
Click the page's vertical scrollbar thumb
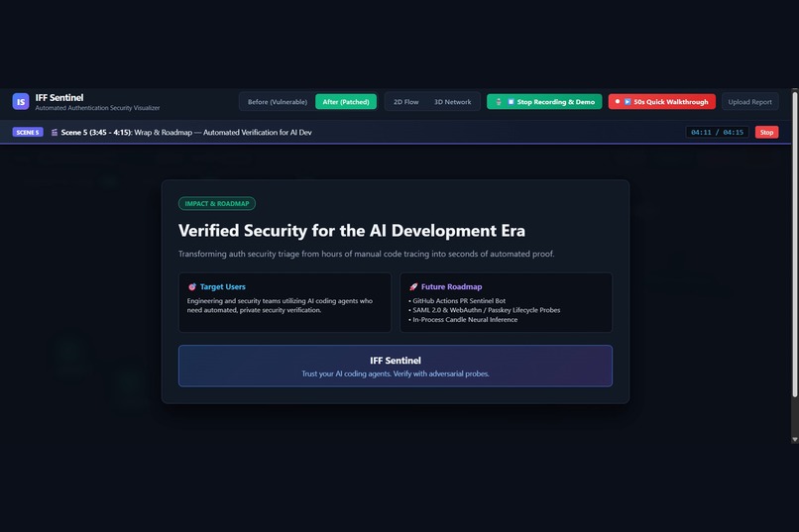(795, 245)
